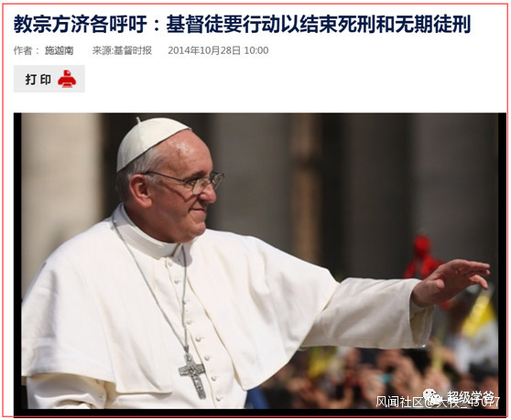Open author 施迦南's link
The width and height of the screenshot is (511, 420).
[59, 50]
